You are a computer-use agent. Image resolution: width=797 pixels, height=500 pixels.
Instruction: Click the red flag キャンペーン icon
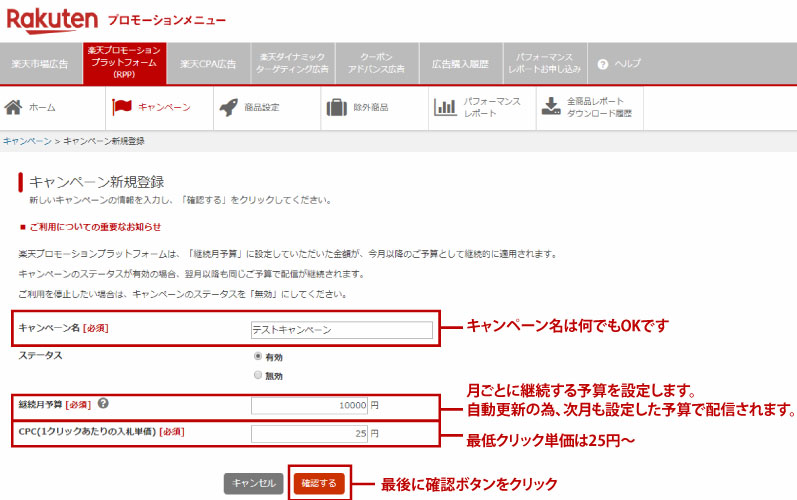(x=122, y=106)
